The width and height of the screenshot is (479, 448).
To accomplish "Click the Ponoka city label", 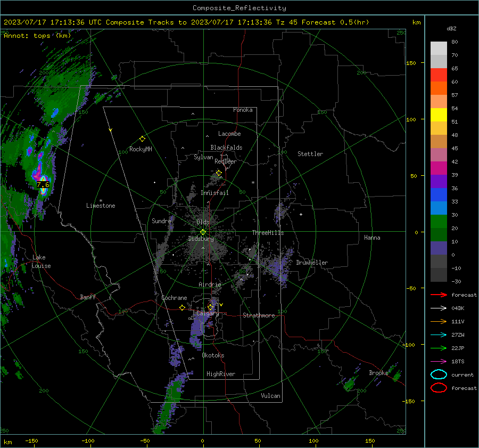I will (243, 110).
